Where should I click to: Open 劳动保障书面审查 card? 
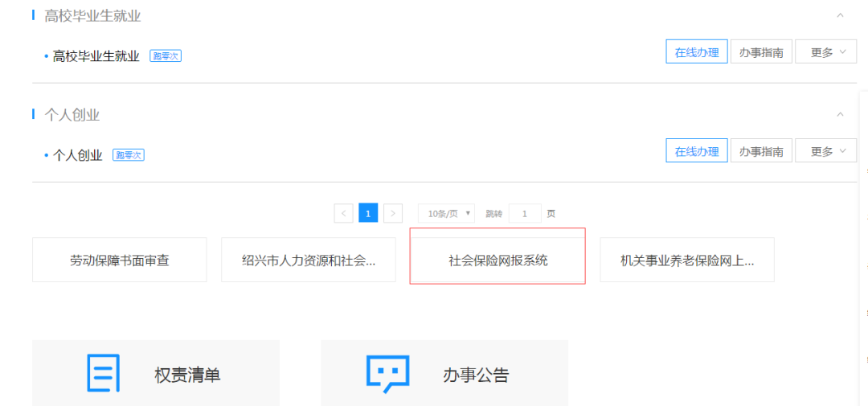coord(120,260)
